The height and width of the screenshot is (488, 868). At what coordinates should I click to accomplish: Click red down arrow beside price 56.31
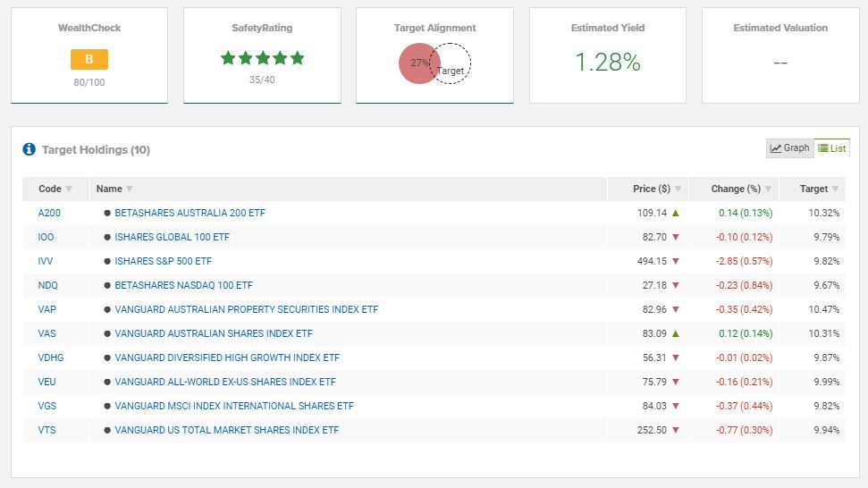pos(675,358)
